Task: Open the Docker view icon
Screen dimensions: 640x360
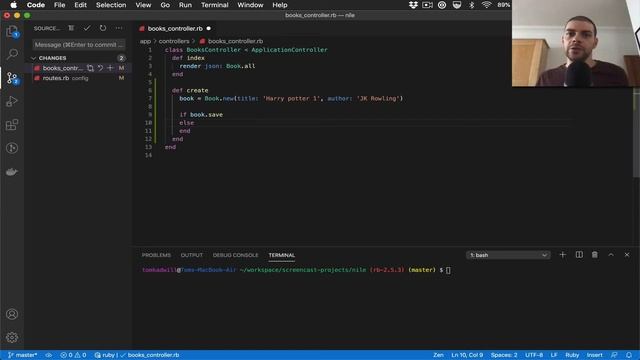Action: (x=12, y=172)
